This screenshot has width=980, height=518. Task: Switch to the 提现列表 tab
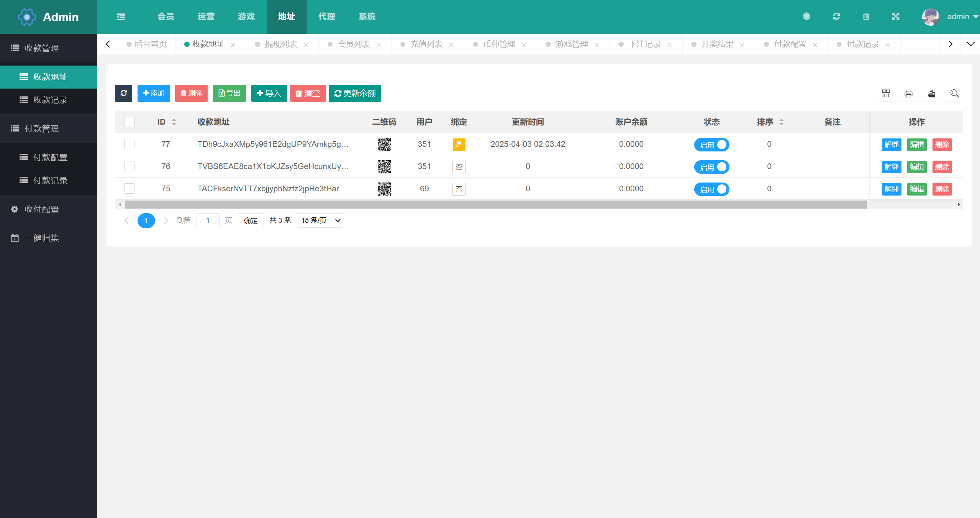point(281,44)
